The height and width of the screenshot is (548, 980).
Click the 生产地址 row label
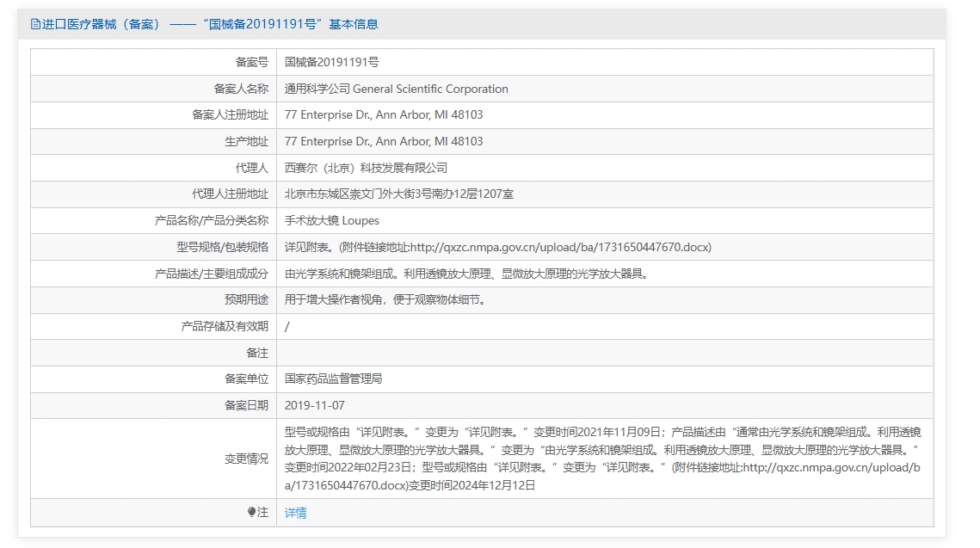point(247,142)
